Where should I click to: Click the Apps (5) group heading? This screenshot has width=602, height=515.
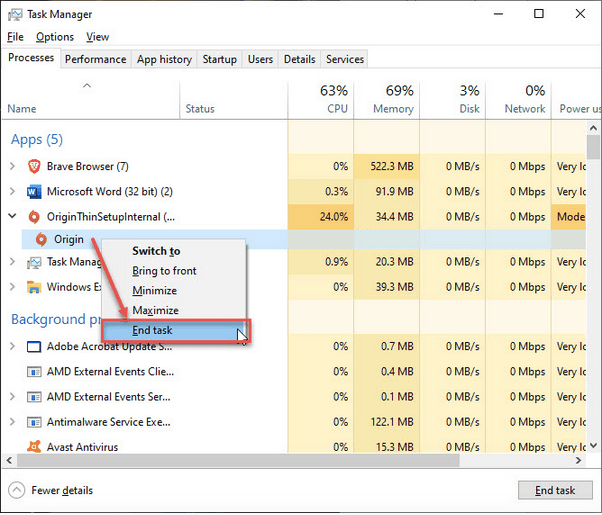tap(37, 139)
